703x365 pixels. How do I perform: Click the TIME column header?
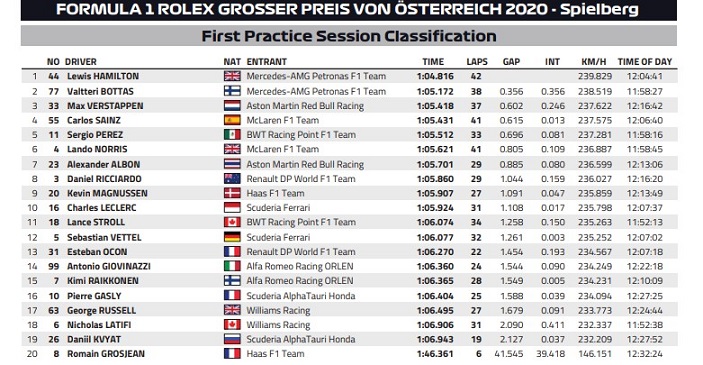433,62
